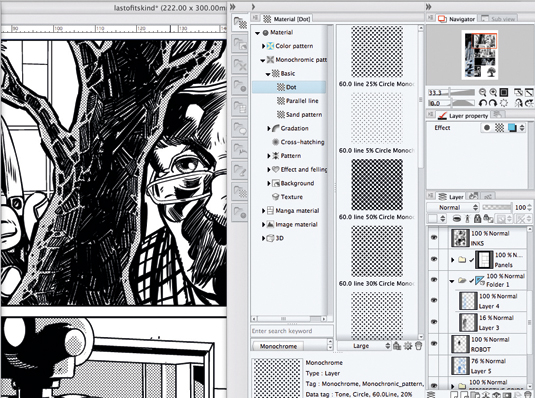The width and height of the screenshot is (535, 398).
Task: Click the layer opacity slider
Action: (497, 207)
